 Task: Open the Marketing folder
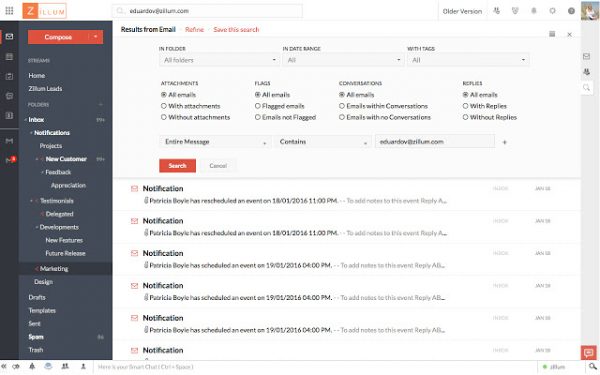pos(54,269)
